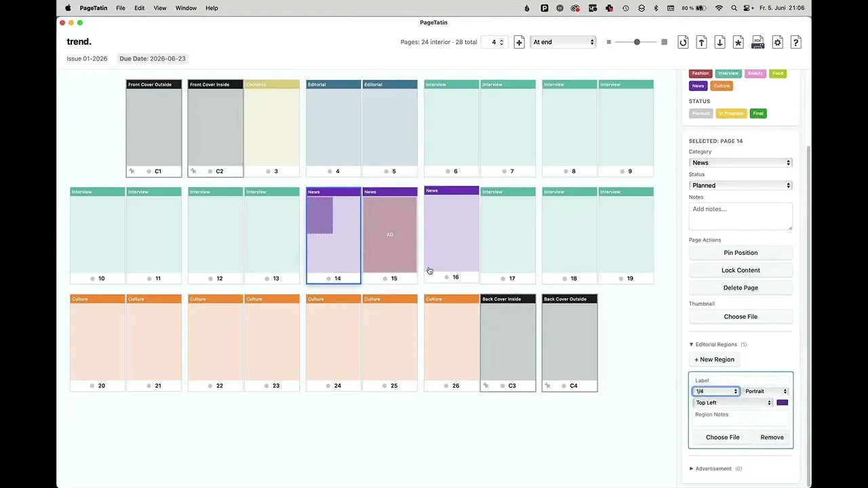Image resolution: width=868 pixels, height=488 pixels.
Task: Collapse the Editorial Regions section
Action: tap(718, 344)
